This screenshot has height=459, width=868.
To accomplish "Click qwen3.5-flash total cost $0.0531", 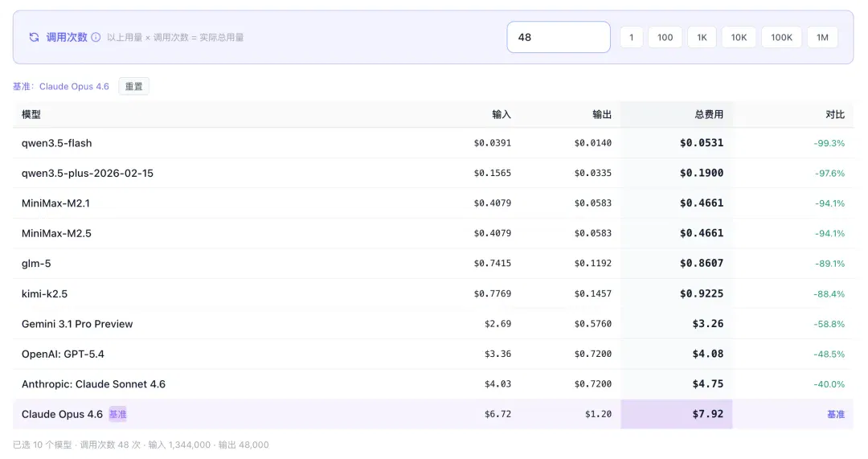I will click(x=702, y=143).
